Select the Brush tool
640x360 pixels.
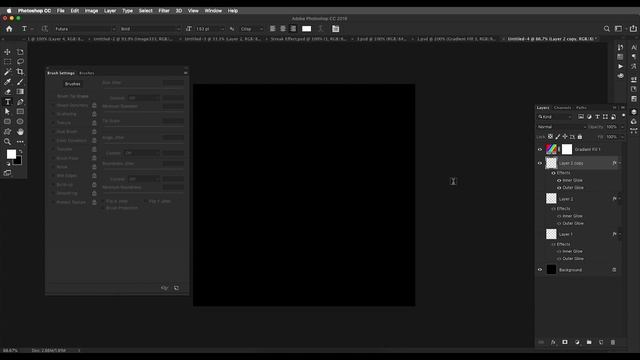(x=20, y=82)
